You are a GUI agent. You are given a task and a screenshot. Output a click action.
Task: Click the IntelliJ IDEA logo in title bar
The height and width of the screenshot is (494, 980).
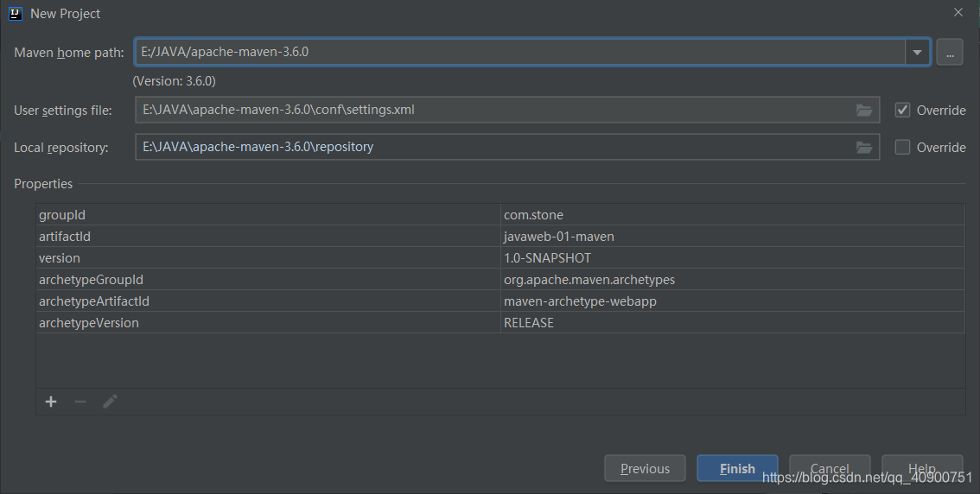click(x=16, y=13)
